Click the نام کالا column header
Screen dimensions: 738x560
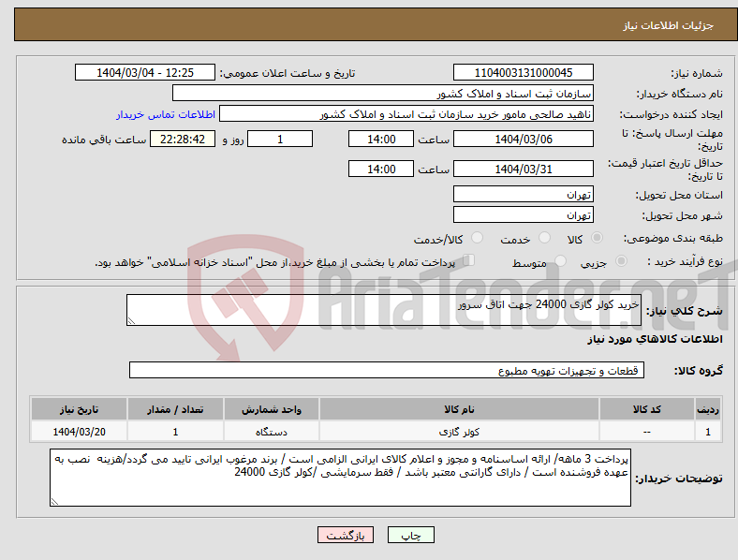click(x=459, y=409)
